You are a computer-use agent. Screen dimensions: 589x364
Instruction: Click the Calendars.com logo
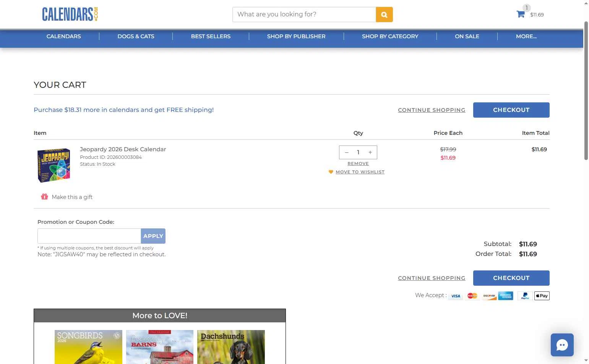click(70, 14)
